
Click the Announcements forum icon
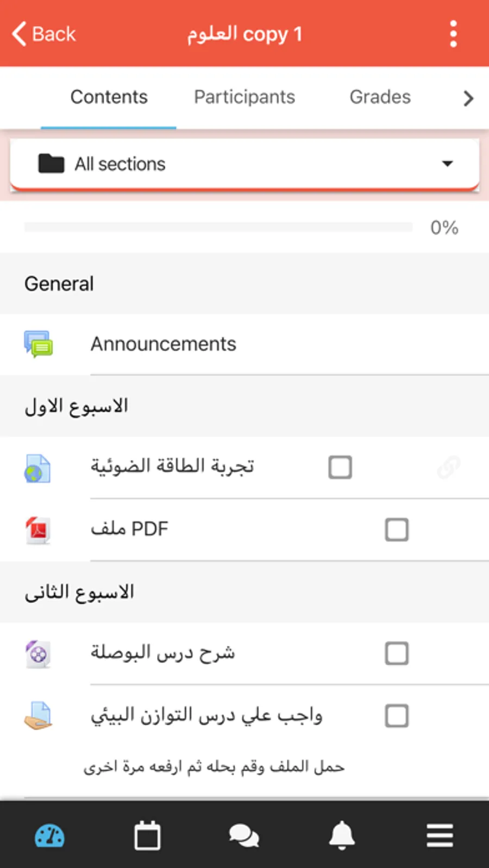click(x=38, y=344)
